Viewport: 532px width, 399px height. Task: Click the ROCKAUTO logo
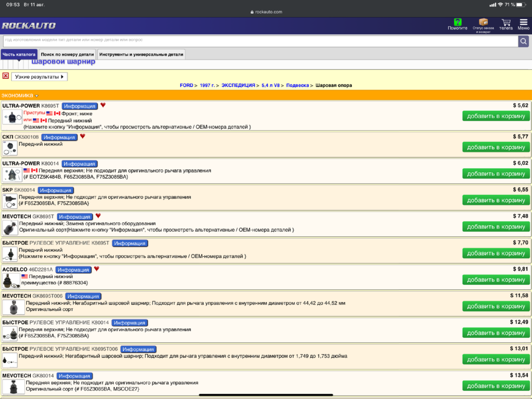tap(29, 26)
